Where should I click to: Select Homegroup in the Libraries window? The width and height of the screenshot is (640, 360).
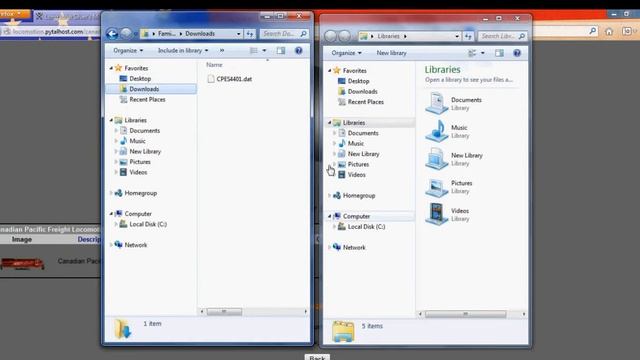pyautogui.click(x=359, y=196)
